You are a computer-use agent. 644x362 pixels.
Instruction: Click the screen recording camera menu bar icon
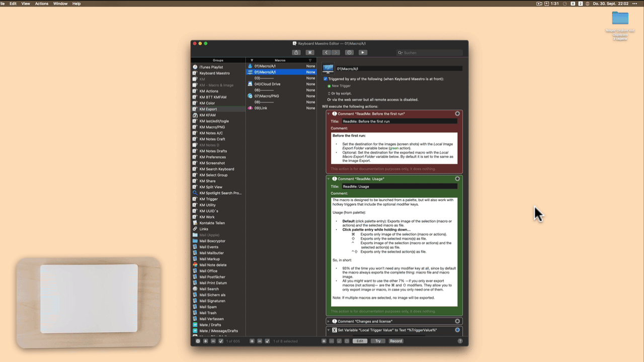pos(539,4)
